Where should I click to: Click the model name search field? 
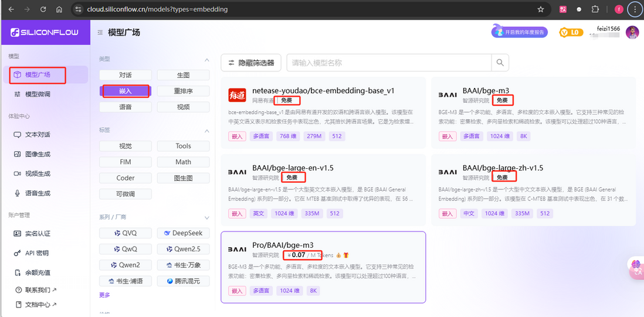click(x=389, y=63)
